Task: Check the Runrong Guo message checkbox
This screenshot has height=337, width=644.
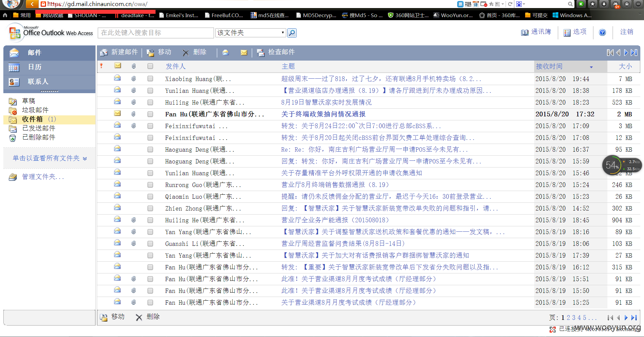Action: 150,185
